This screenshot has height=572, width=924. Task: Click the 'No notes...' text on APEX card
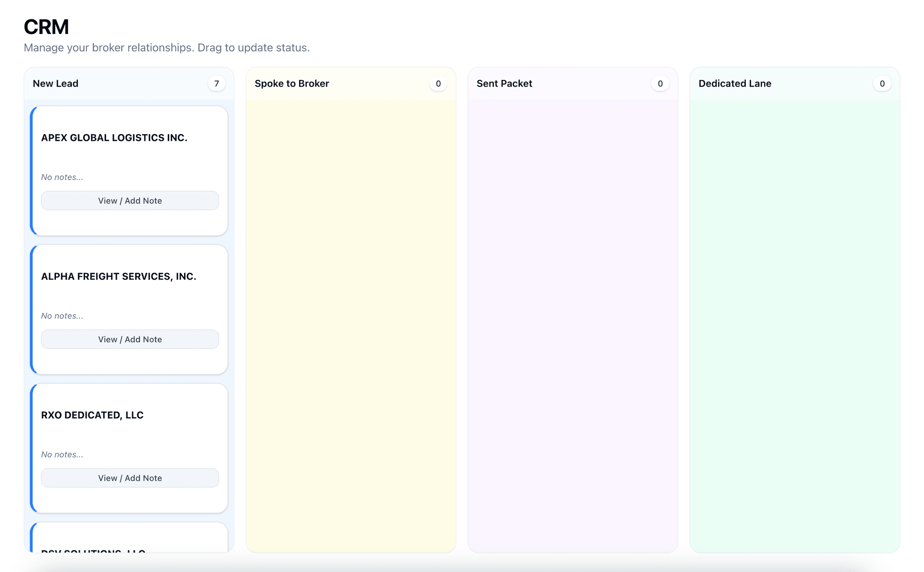pyautogui.click(x=62, y=177)
